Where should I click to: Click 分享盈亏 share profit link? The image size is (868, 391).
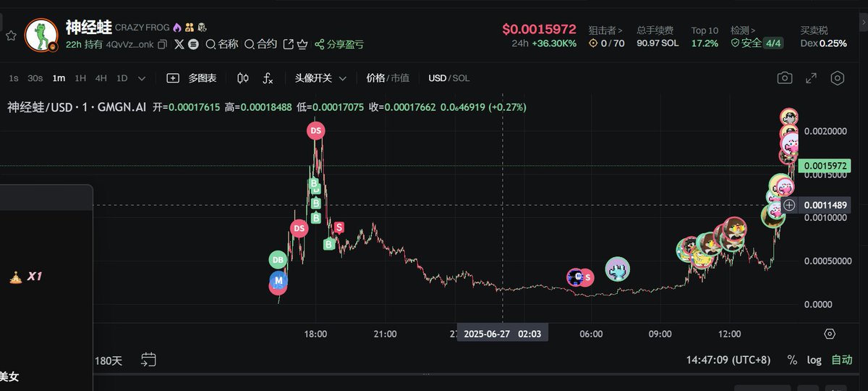click(x=339, y=44)
